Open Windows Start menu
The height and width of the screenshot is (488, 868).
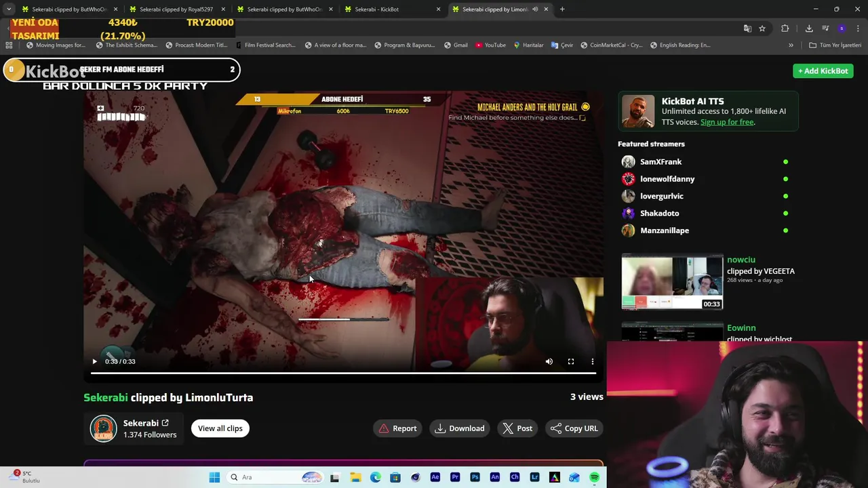tap(214, 477)
